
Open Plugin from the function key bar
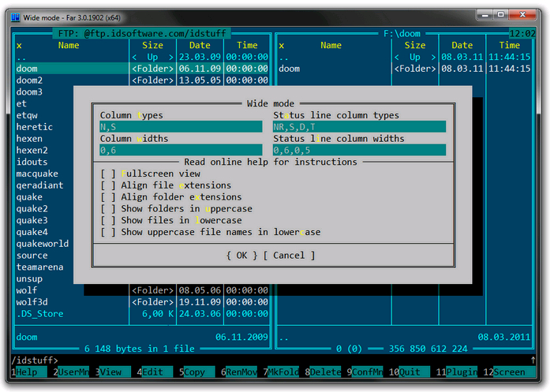(462, 371)
